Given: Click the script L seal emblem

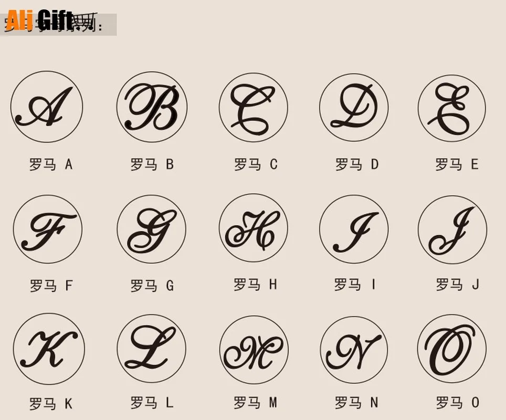Looking at the screenshot, I should [151, 349].
